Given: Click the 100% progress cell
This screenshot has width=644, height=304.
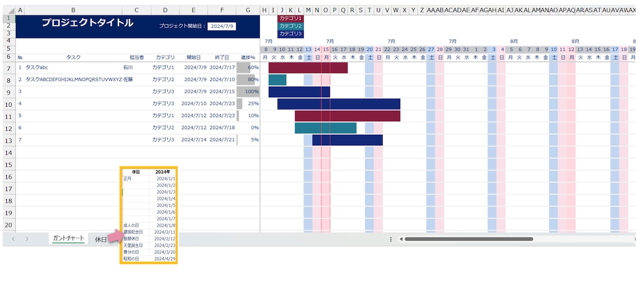Looking at the screenshot, I should pos(248,91).
